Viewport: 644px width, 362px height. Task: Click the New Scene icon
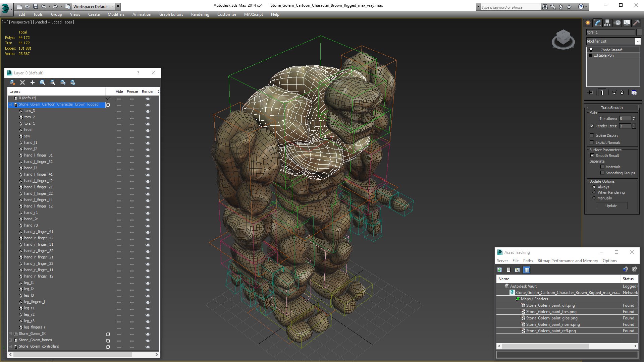coord(19,6)
